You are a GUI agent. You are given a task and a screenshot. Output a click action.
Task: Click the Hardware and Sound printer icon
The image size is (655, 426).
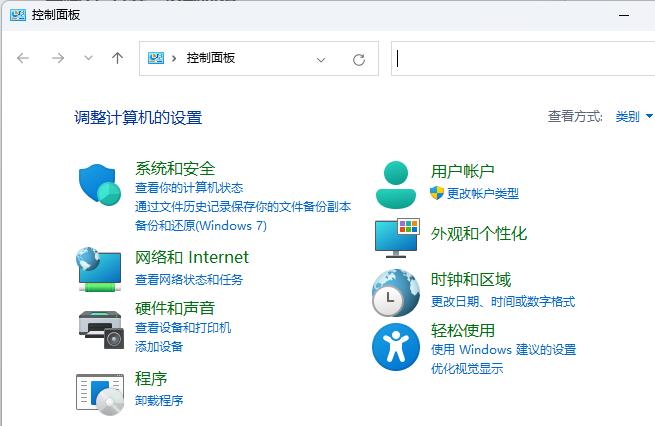click(x=102, y=329)
